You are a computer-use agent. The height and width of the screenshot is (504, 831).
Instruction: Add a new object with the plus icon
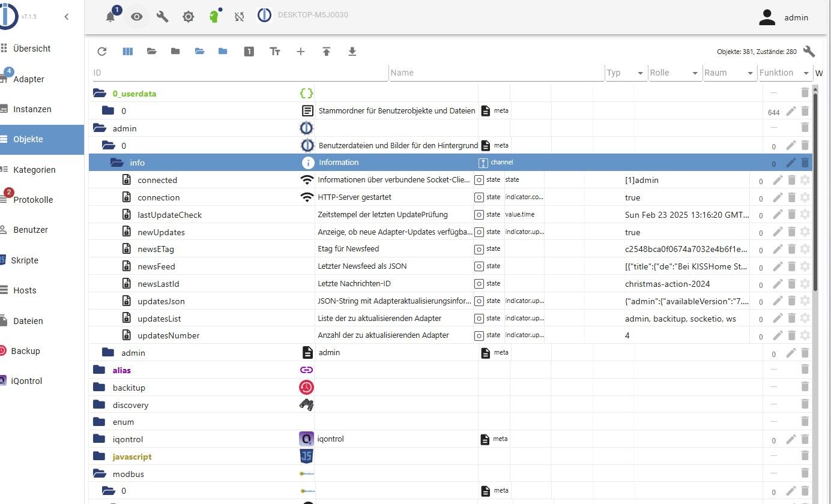click(301, 52)
